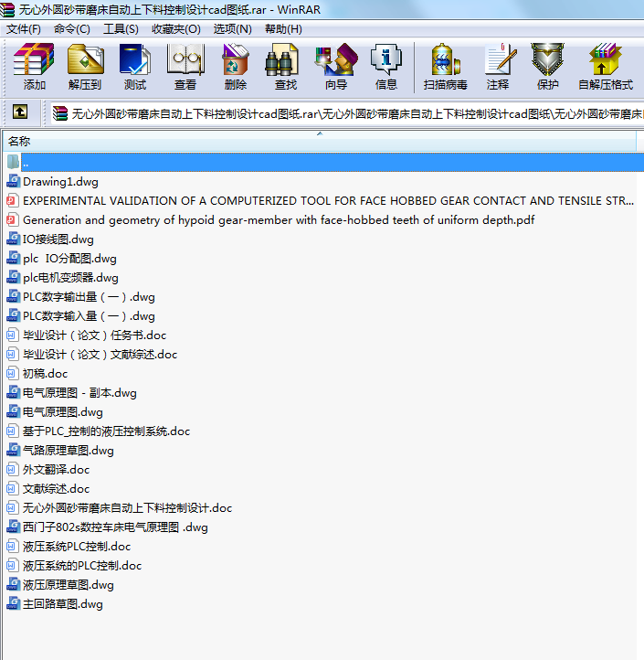Select the Drawing1.dwg file
The image size is (644, 660).
pyautogui.click(x=60, y=181)
